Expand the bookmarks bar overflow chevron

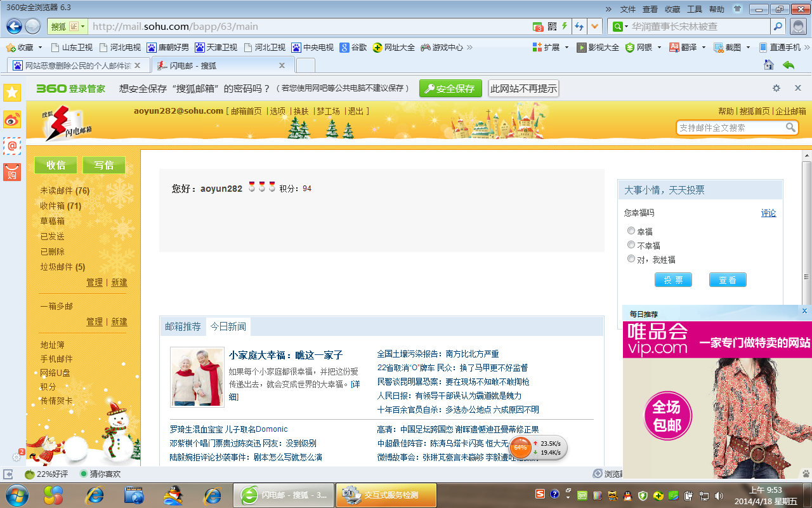pyautogui.click(x=470, y=48)
